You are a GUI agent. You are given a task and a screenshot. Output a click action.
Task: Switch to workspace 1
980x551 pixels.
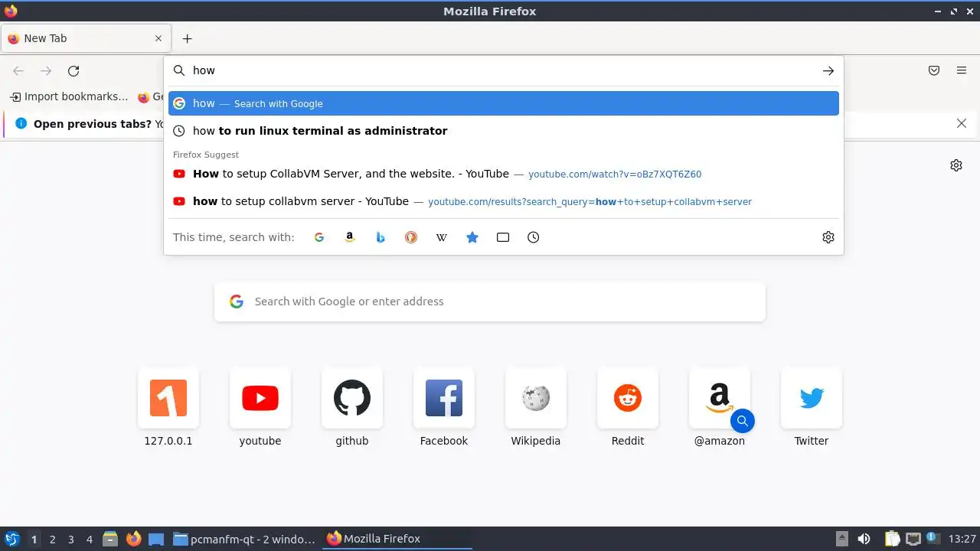pos(34,540)
